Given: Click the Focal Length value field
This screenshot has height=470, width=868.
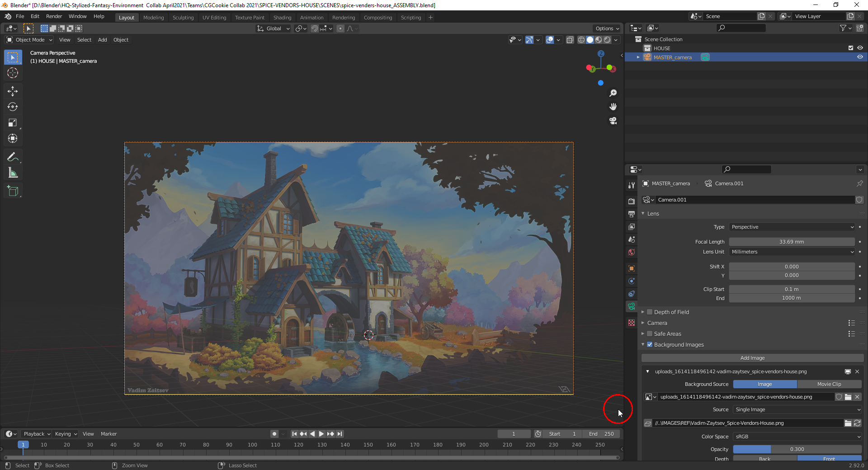Looking at the screenshot, I should coord(792,242).
